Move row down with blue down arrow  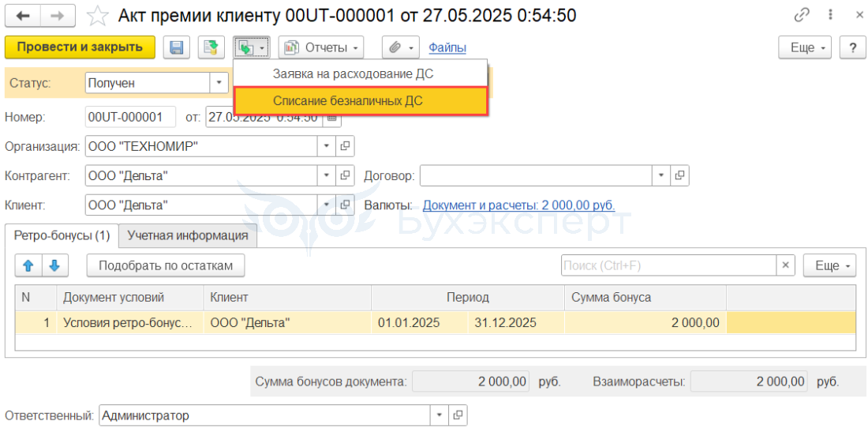(54, 266)
